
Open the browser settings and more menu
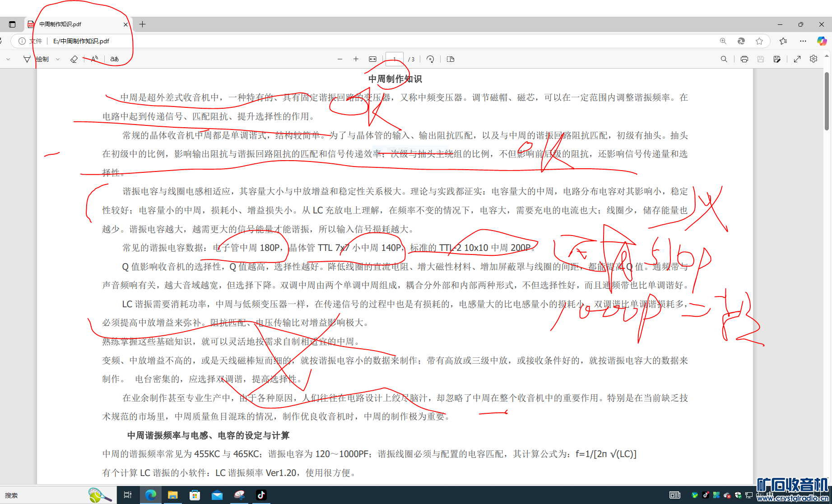point(803,41)
